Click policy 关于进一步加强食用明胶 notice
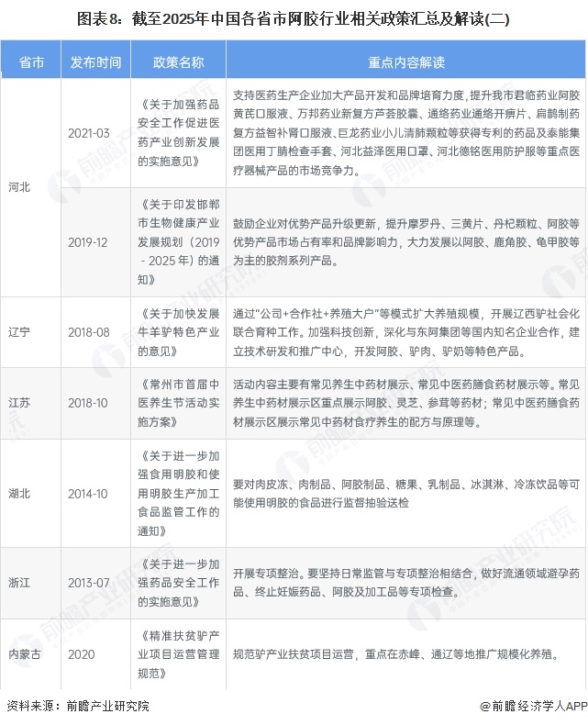Viewport: 588px width, 725px height. [179, 494]
